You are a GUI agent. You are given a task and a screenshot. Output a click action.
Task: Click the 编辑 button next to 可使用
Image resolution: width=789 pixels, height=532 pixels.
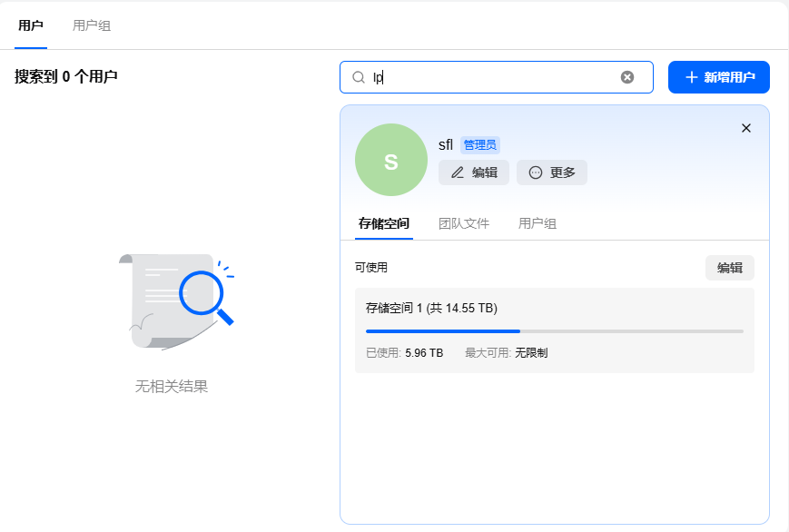click(x=730, y=268)
